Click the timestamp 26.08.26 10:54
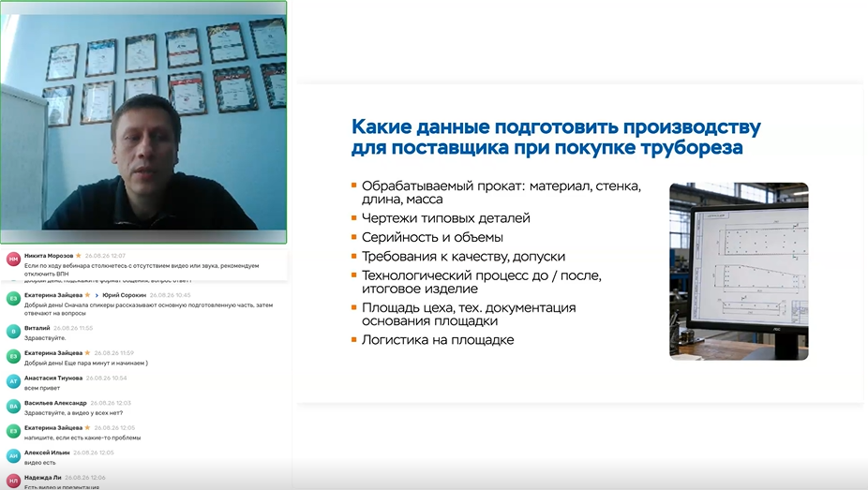The height and width of the screenshot is (490, 868). pos(106,379)
